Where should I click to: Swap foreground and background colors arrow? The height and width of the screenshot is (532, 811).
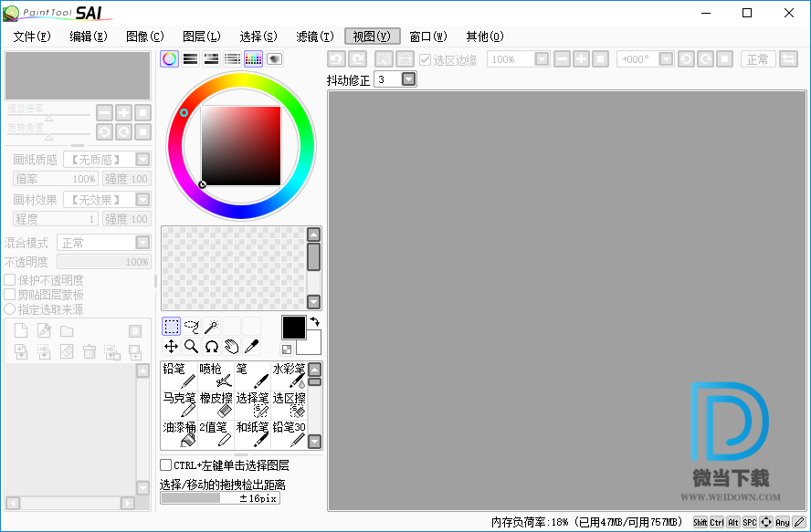(314, 322)
